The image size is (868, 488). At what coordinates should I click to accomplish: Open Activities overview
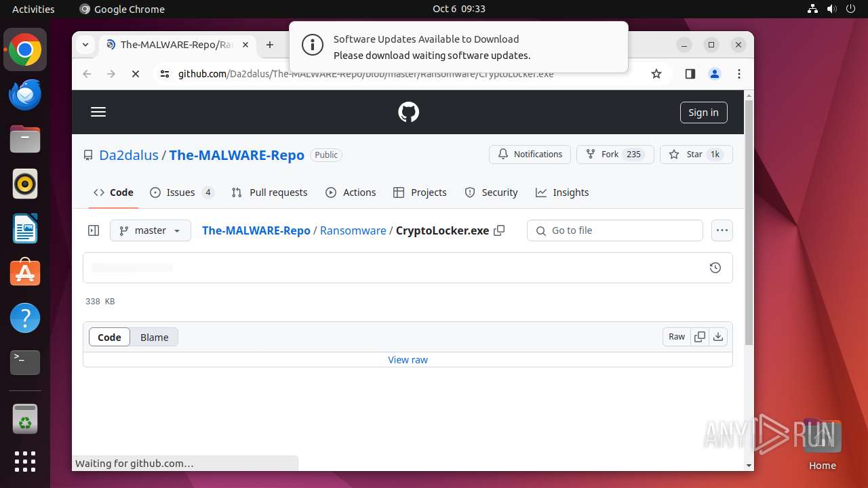click(33, 9)
